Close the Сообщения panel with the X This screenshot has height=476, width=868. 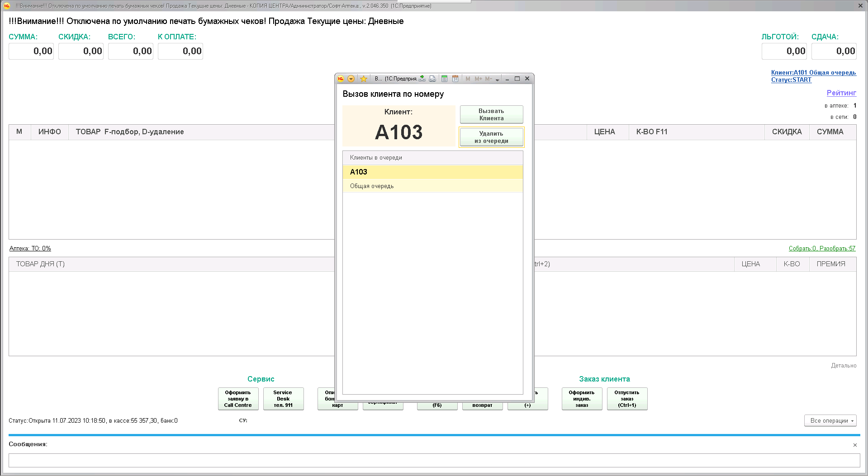(855, 445)
